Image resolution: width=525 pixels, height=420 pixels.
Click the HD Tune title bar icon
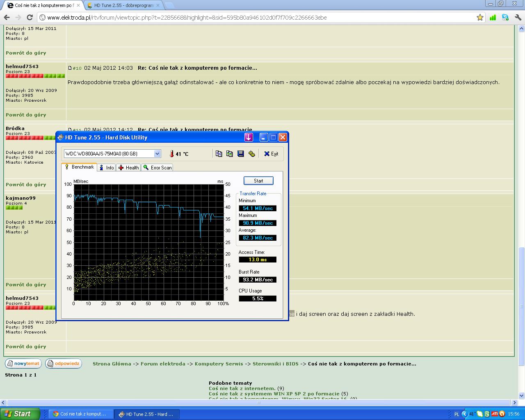pyautogui.click(x=61, y=137)
